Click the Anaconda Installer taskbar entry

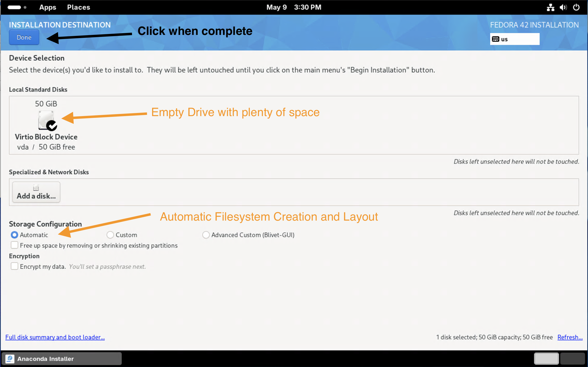pos(62,359)
